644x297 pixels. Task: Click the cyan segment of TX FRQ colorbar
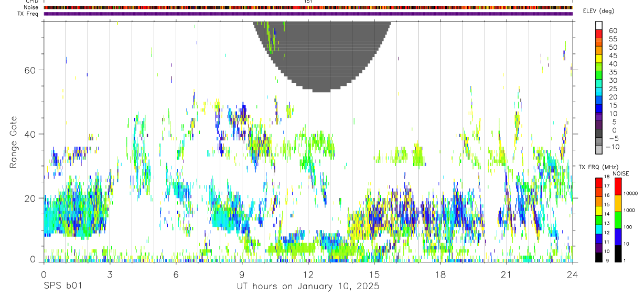coord(599,229)
